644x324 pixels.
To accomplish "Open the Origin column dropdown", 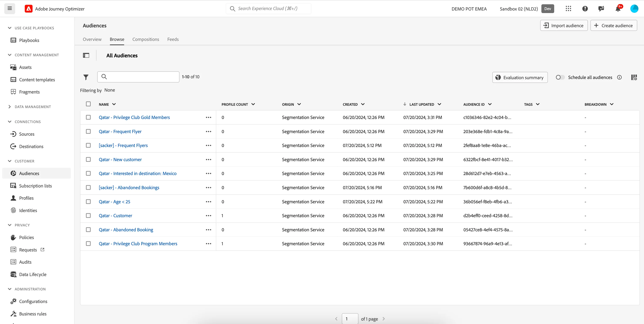I will (299, 104).
